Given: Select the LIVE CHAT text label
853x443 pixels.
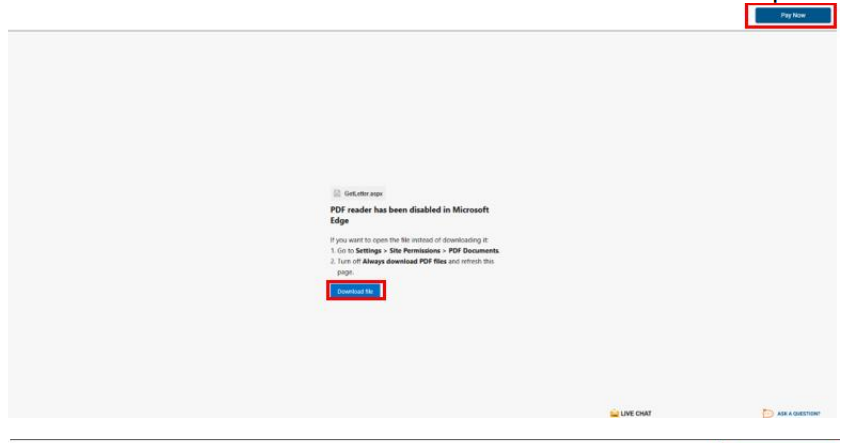Looking at the screenshot, I should (x=636, y=413).
